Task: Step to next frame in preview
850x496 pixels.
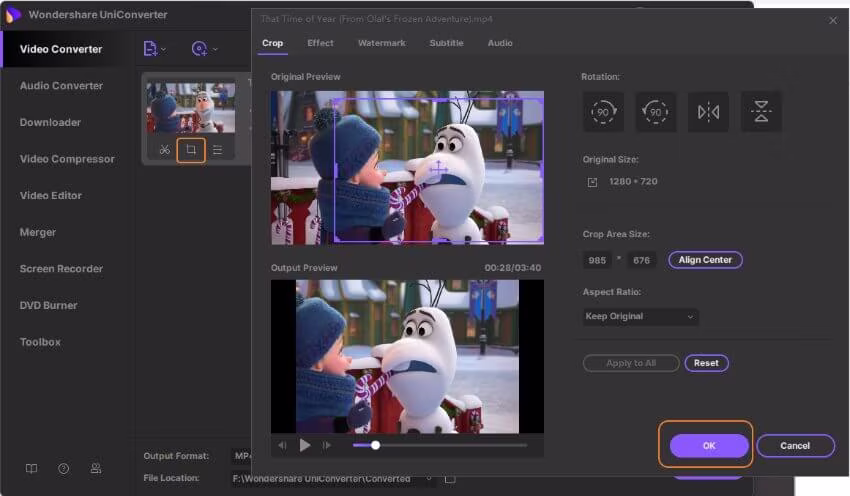Action: [x=326, y=446]
